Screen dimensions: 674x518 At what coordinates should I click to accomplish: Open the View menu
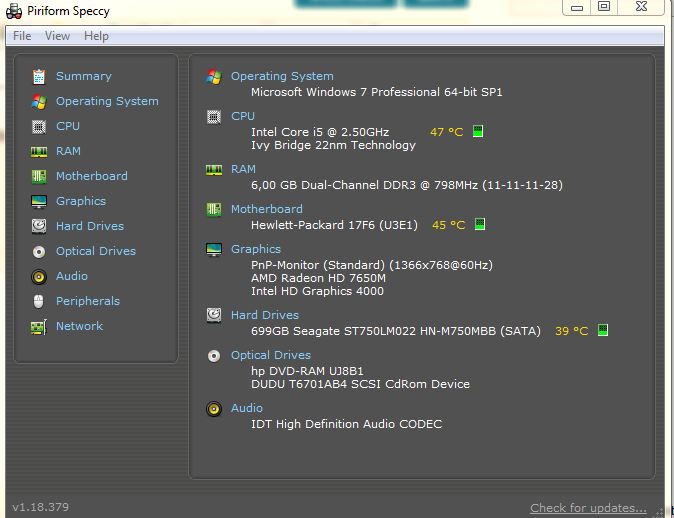click(57, 36)
